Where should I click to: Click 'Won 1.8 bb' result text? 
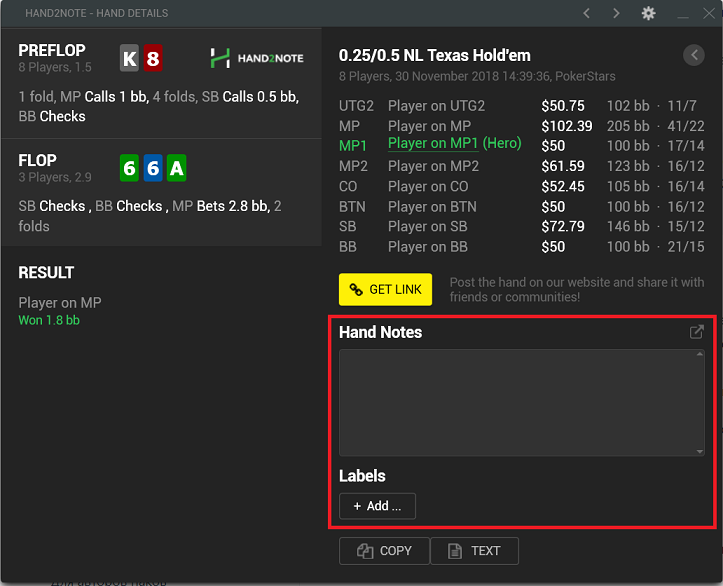tap(49, 320)
